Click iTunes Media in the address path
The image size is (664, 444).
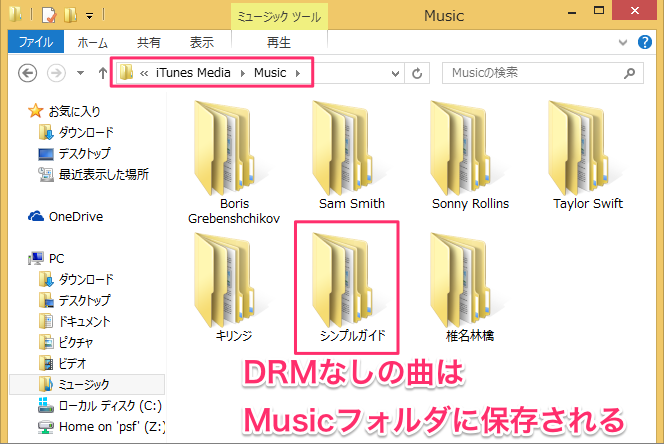193,73
